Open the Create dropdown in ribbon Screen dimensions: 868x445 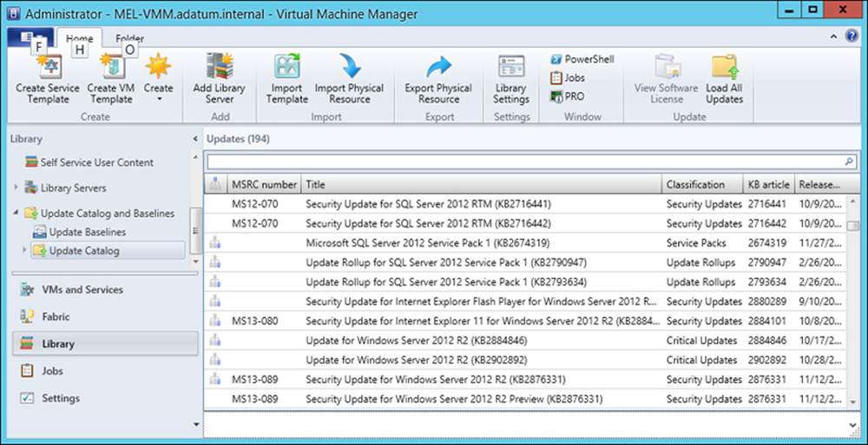pyautogui.click(x=158, y=78)
